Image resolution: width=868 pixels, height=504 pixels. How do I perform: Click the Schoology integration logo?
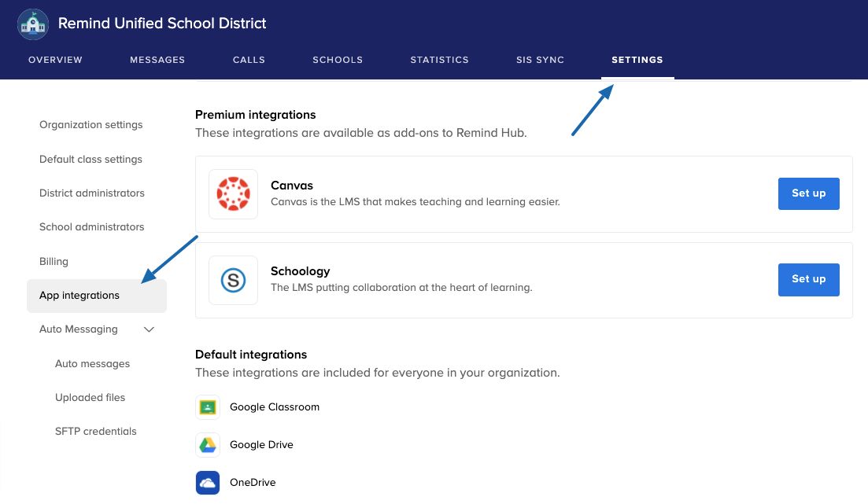point(233,280)
